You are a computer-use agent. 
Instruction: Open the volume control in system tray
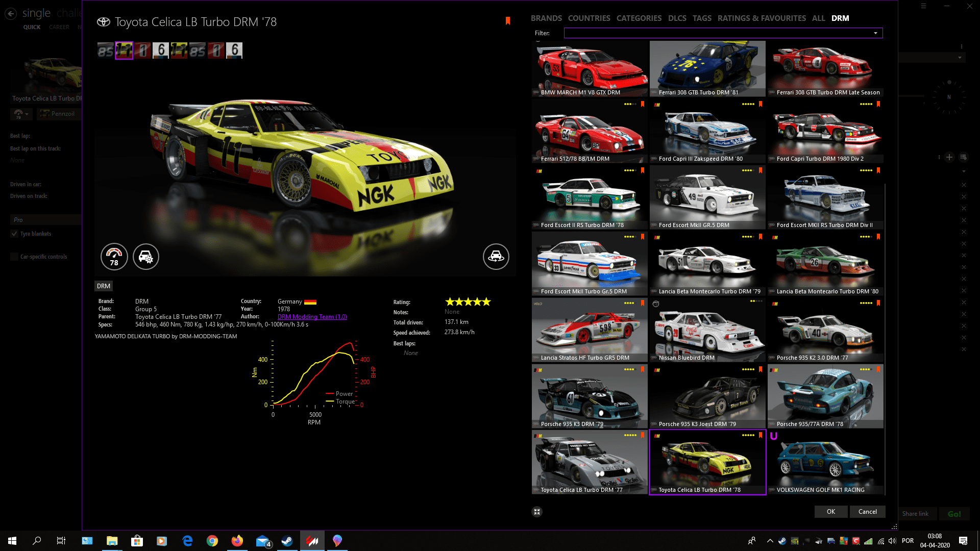coord(892,541)
